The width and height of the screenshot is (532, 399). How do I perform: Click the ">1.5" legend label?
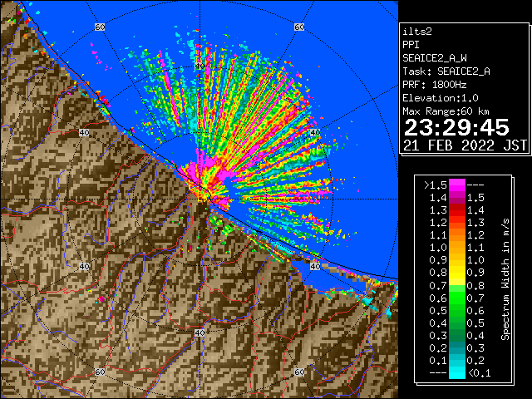click(435, 185)
